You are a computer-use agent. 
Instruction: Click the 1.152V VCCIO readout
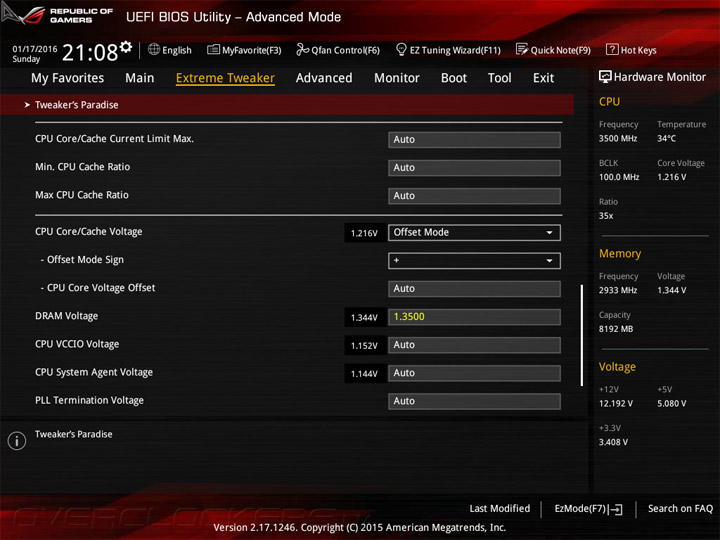coord(365,346)
